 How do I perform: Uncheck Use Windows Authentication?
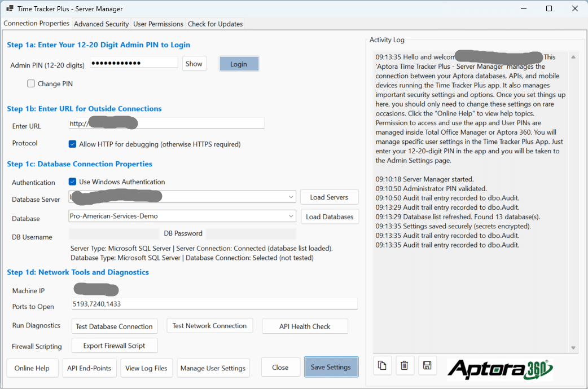click(x=72, y=182)
